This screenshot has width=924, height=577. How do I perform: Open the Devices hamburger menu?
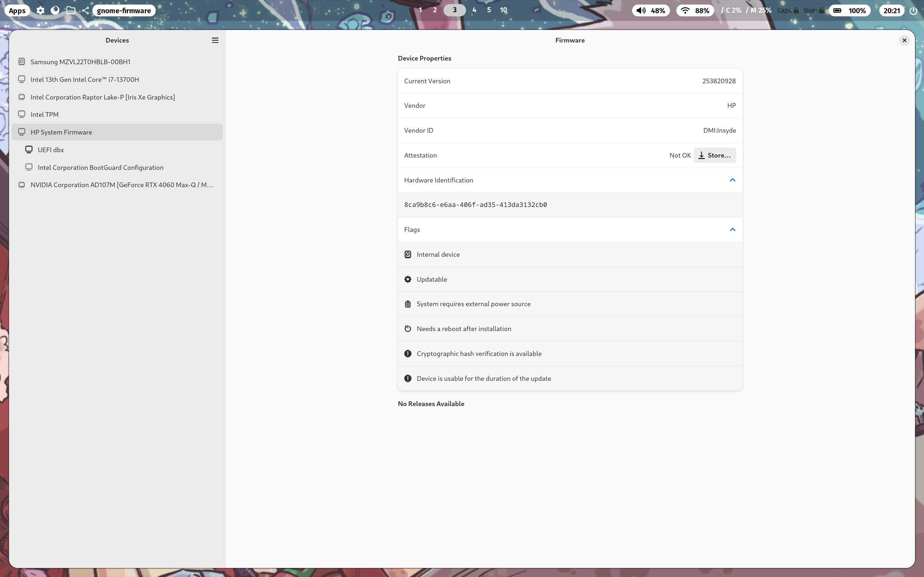coord(215,40)
